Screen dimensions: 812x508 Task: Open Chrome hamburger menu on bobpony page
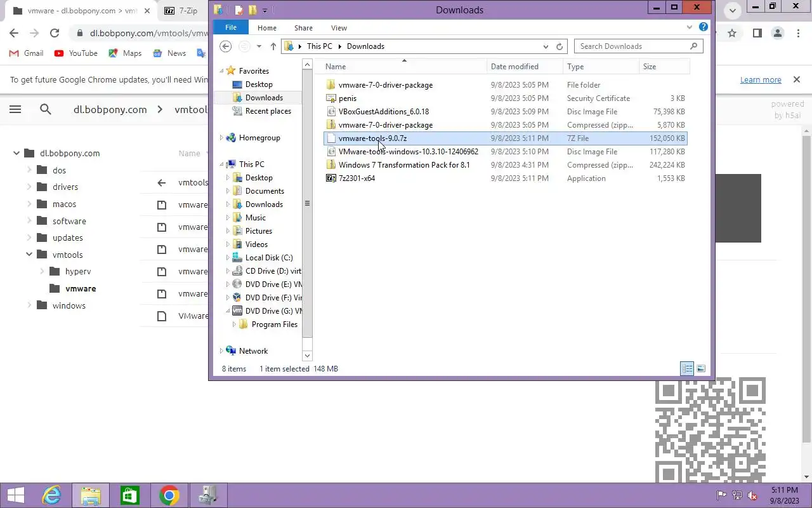15,109
